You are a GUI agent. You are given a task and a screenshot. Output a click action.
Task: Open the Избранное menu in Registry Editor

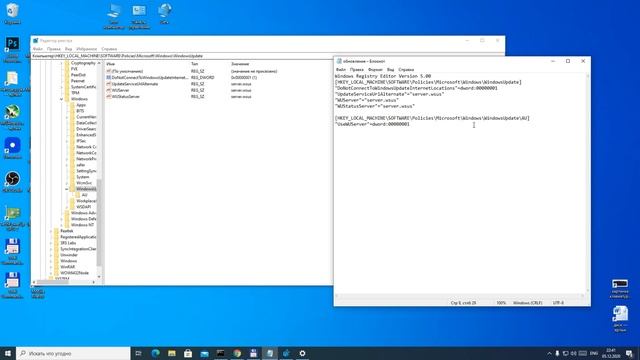tap(87, 49)
